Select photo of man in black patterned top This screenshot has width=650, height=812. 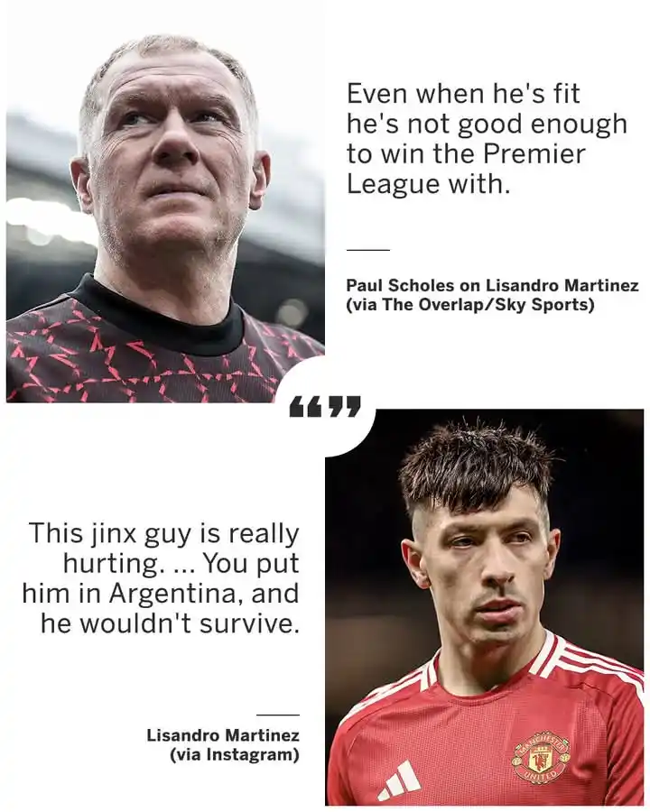tap(165, 218)
